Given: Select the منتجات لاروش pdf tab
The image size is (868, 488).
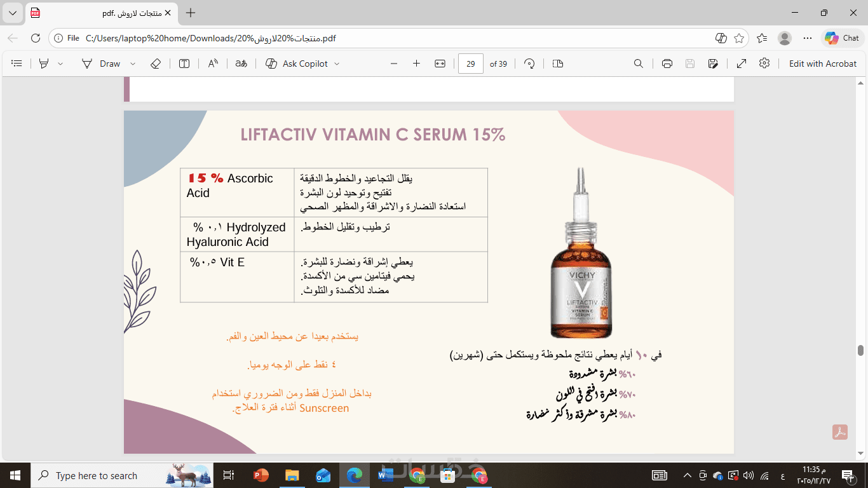Looking at the screenshot, I should pos(102,13).
